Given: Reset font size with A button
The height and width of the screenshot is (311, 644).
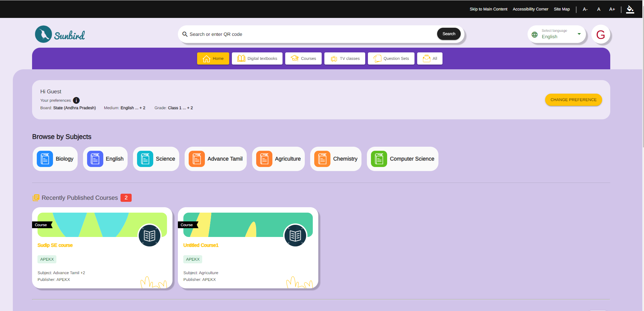Looking at the screenshot, I should [x=598, y=9].
